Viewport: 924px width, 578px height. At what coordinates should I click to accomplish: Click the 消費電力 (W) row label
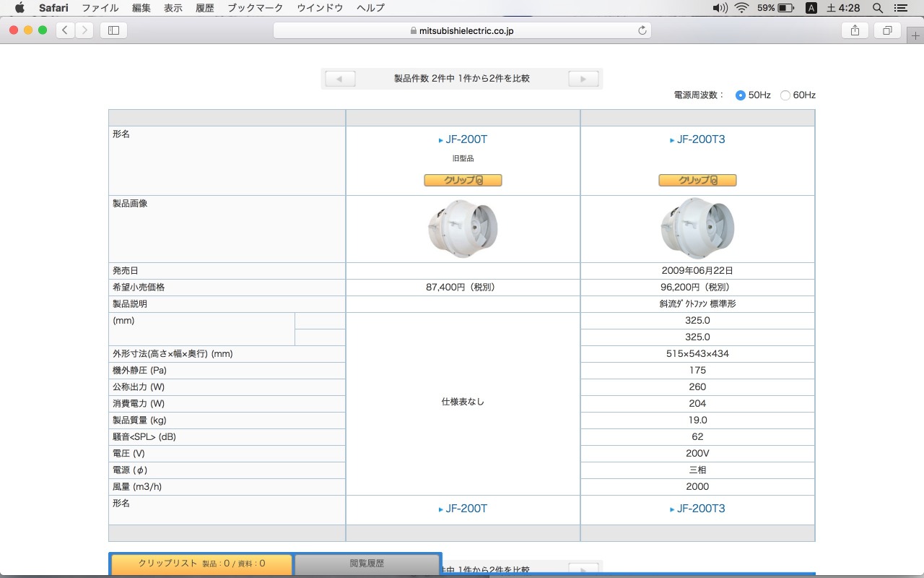pos(139,404)
